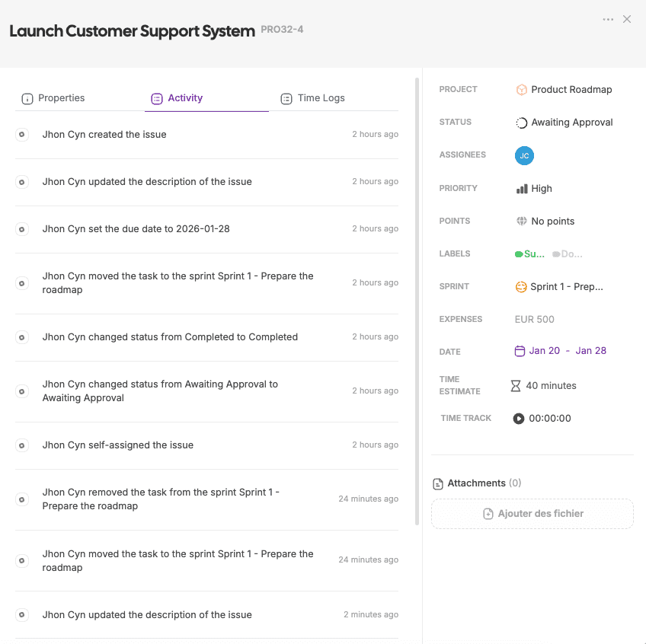646x644 pixels.
Task: Click marker icon for 'created the issue'
Action: point(22,134)
